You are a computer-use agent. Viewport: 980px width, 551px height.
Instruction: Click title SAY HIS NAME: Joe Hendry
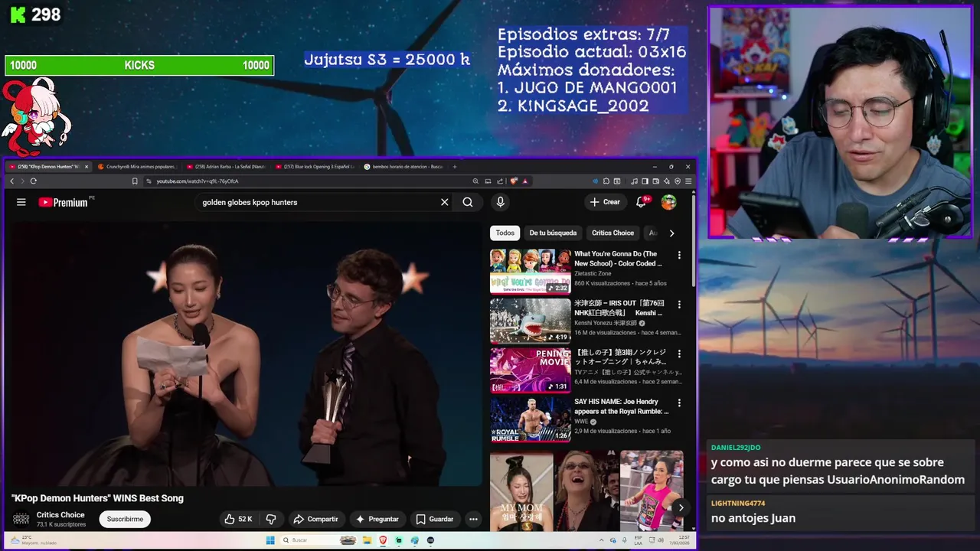point(621,406)
